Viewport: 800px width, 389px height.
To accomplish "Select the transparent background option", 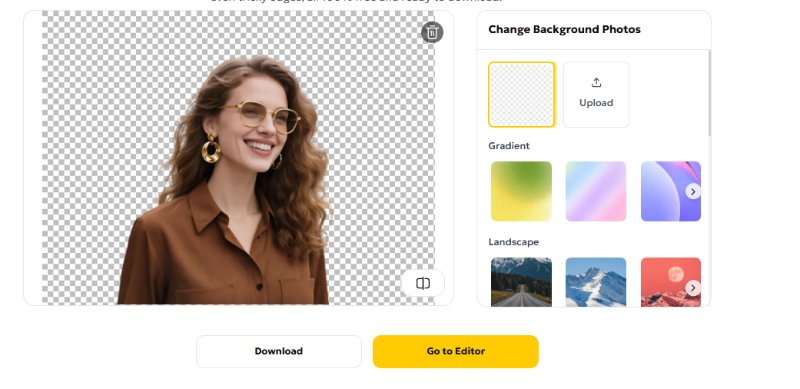I will pyautogui.click(x=521, y=94).
